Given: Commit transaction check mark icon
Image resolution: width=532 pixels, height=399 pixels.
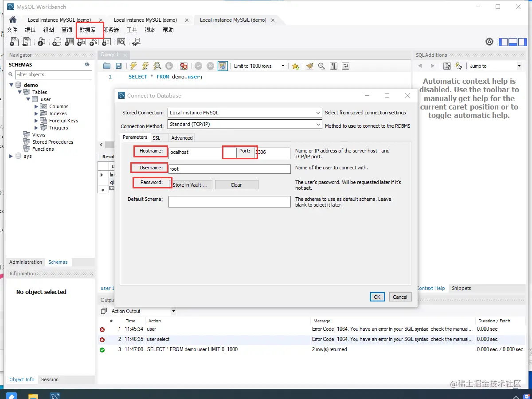Looking at the screenshot, I should point(198,66).
